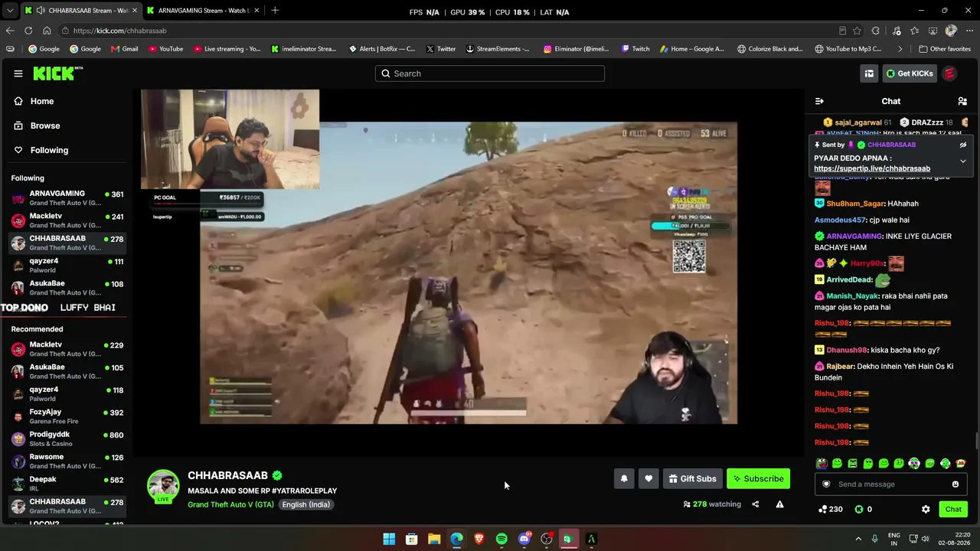This screenshot has height=551, width=980.
Task: Toggle stream notifications bell
Action: coord(624,479)
